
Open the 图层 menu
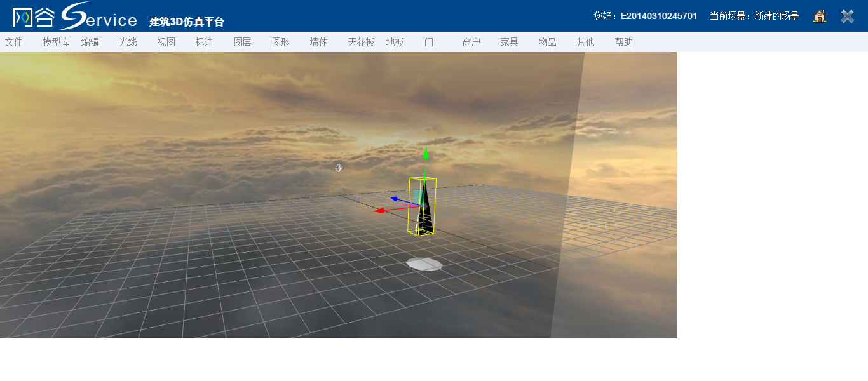click(x=243, y=42)
